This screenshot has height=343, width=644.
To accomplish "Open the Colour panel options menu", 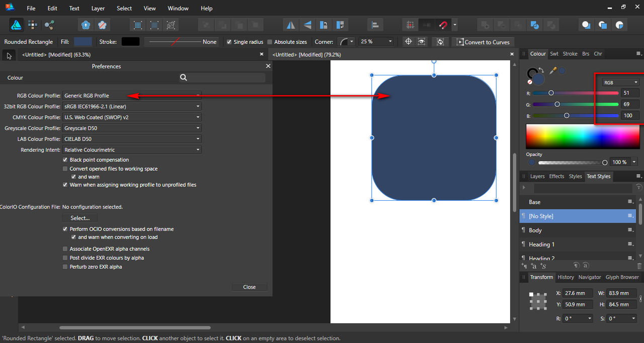I will (639, 53).
